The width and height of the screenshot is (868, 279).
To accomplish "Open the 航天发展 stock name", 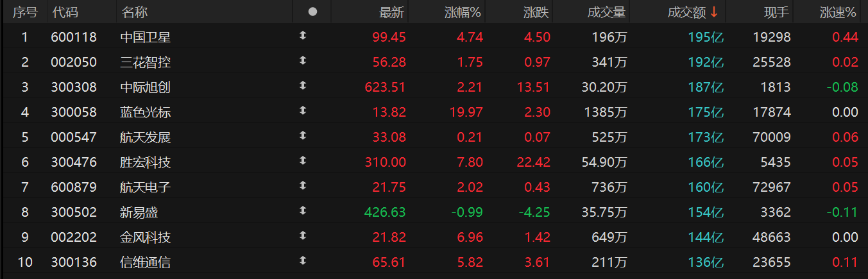I will pyautogui.click(x=146, y=137).
